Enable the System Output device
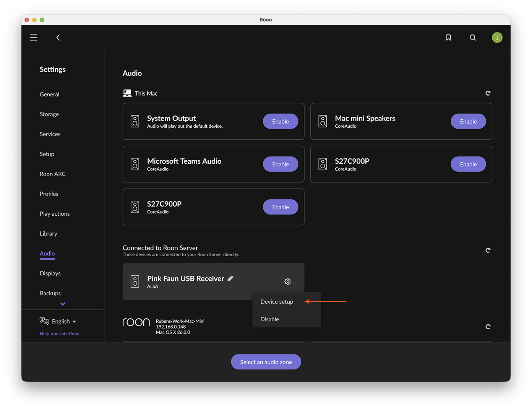This screenshot has width=532, height=410. pos(281,121)
